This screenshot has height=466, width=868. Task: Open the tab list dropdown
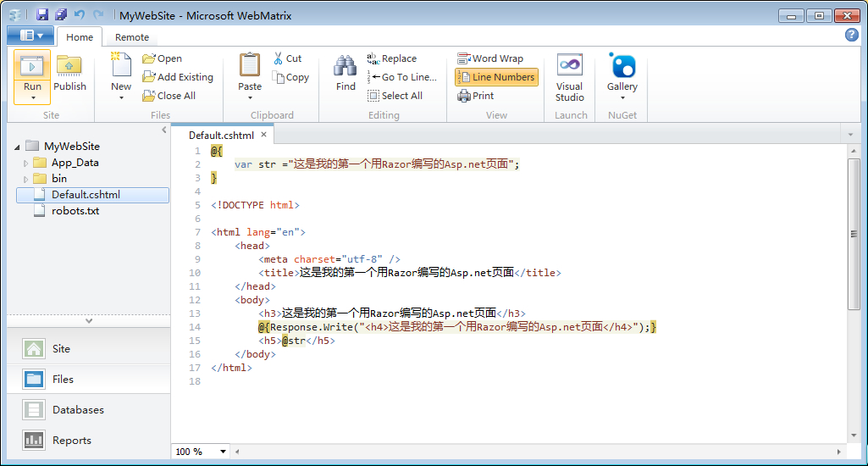[851, 135]
